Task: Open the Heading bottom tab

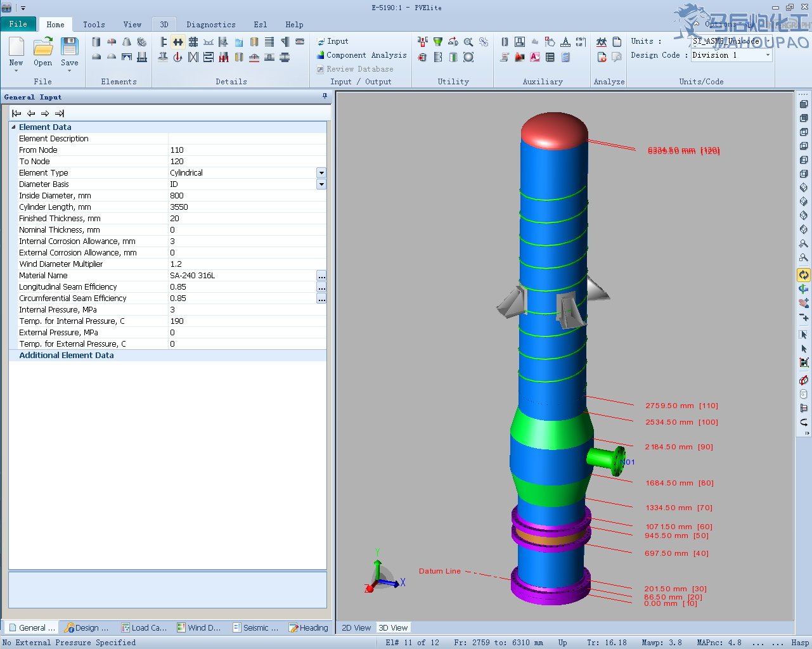Action: (309, 627)
